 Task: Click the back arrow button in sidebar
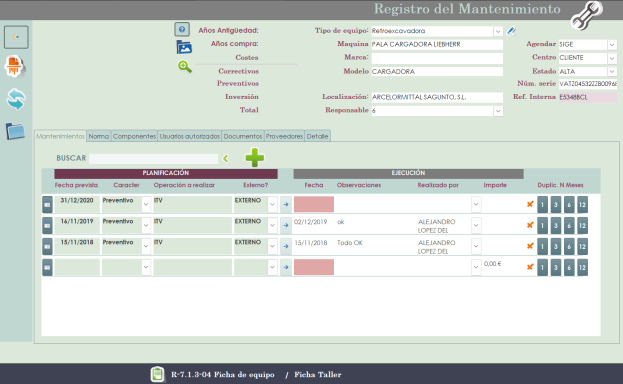(16, 37)
